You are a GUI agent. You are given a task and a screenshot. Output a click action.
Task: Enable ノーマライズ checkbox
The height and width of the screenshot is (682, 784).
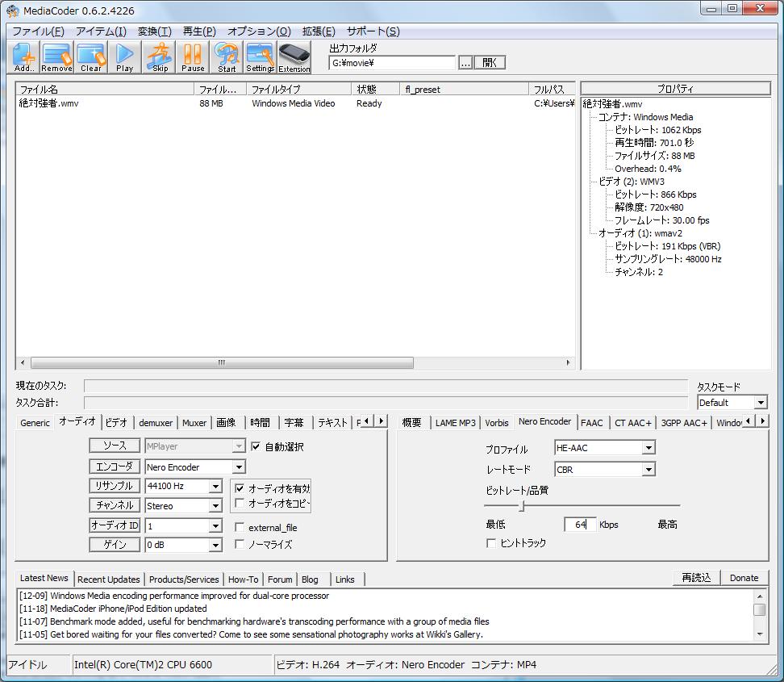pos(240,544)
